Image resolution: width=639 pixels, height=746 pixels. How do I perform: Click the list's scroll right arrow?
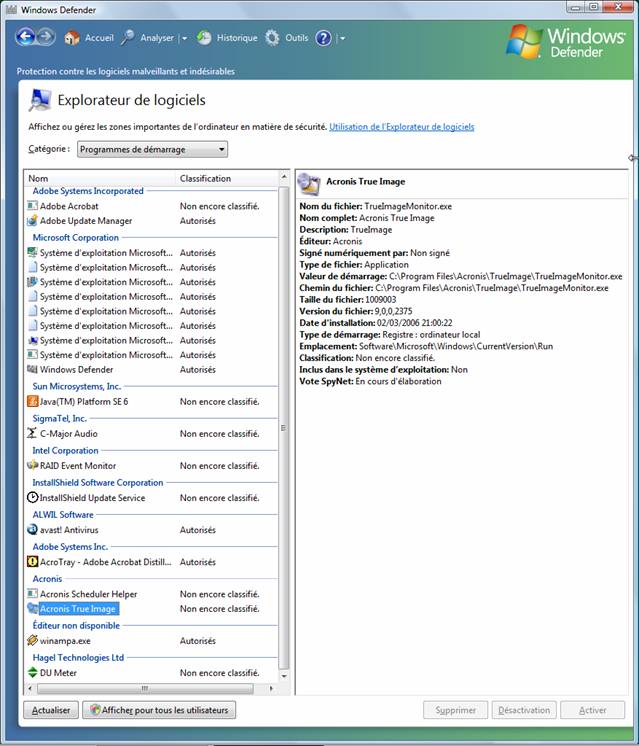271,688
